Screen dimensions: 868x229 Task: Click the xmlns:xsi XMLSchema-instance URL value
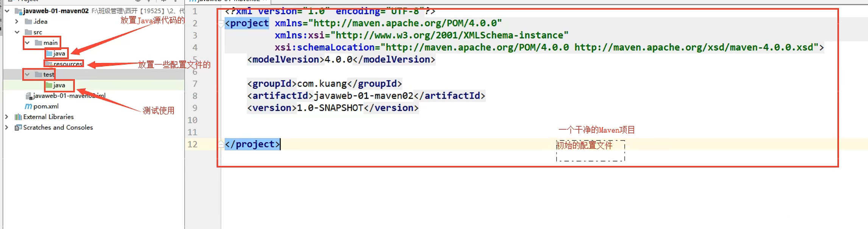(450, 35)
